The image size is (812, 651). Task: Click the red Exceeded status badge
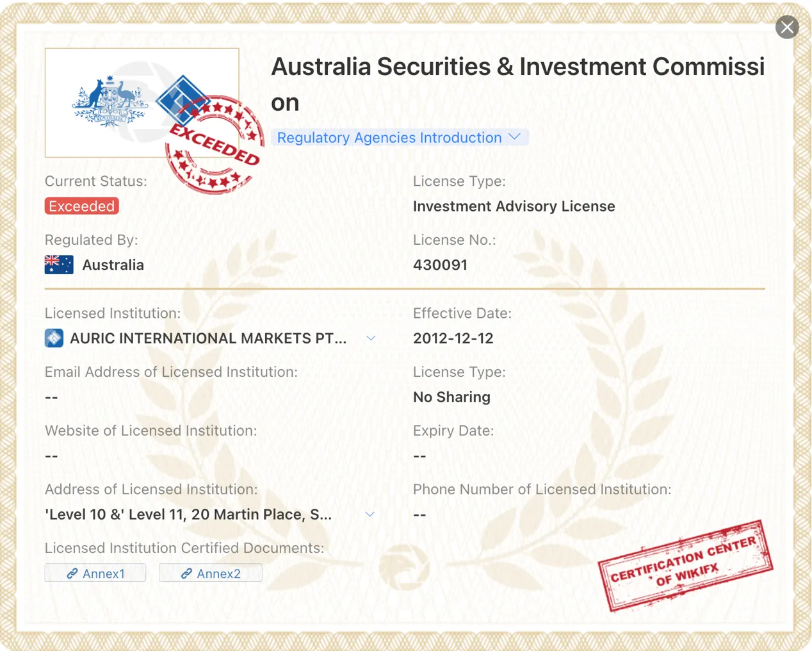click(x=82, y=206)
